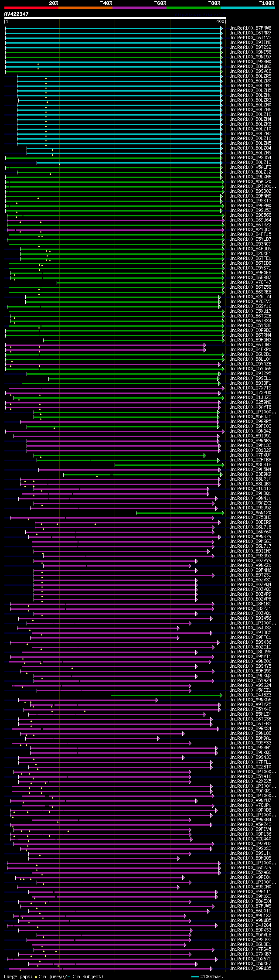Click the white query sequence ruler bar
Screen dimensions: 279x980
pyautogui.click(x=115, y=18)
